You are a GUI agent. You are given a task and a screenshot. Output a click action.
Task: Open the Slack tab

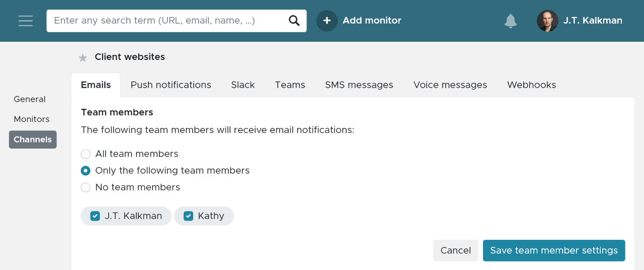[x=243, y=85]
